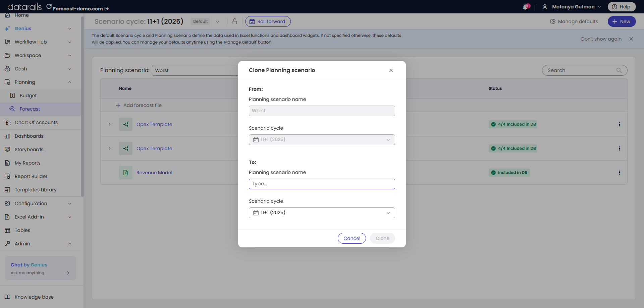Open the To Scenario cycle dropdown
Image resolution: width=644 pixels, height=308 pixels.
[x=322, y=213]
